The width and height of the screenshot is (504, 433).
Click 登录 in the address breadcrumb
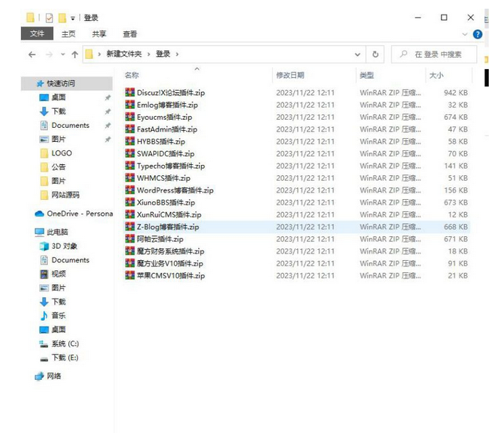[x=163, y=54]
